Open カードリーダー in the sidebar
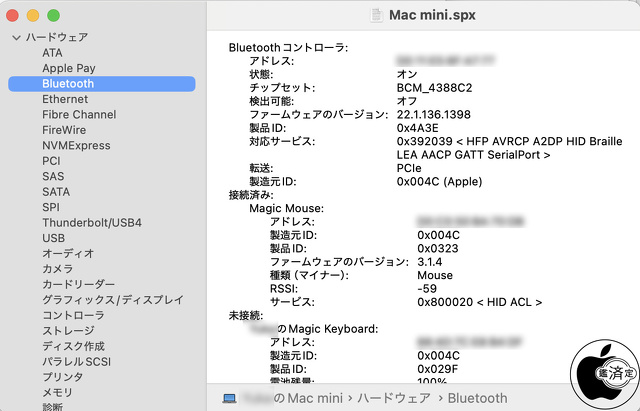640x411 pixels. click(x=78, y=284)
